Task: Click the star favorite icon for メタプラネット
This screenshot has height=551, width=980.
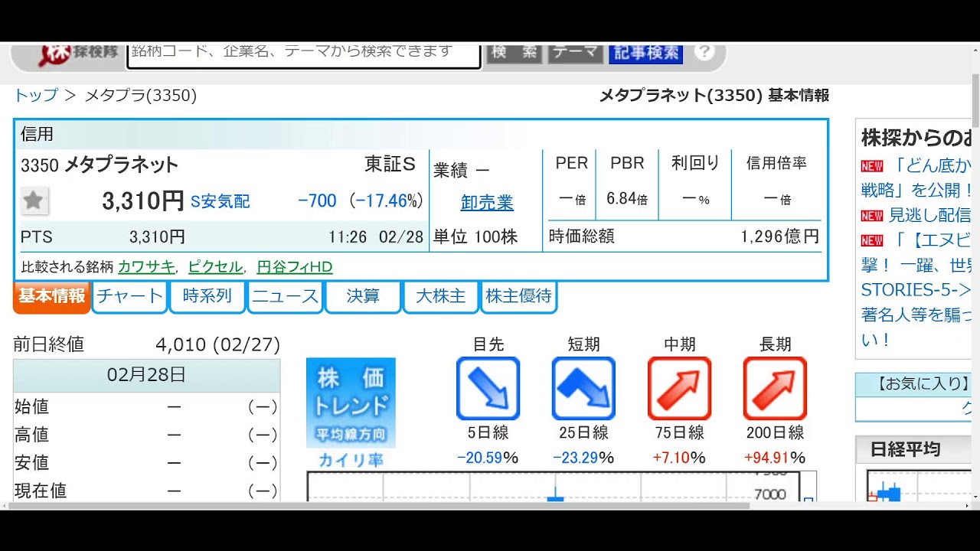Action: (x=33, y=201)
